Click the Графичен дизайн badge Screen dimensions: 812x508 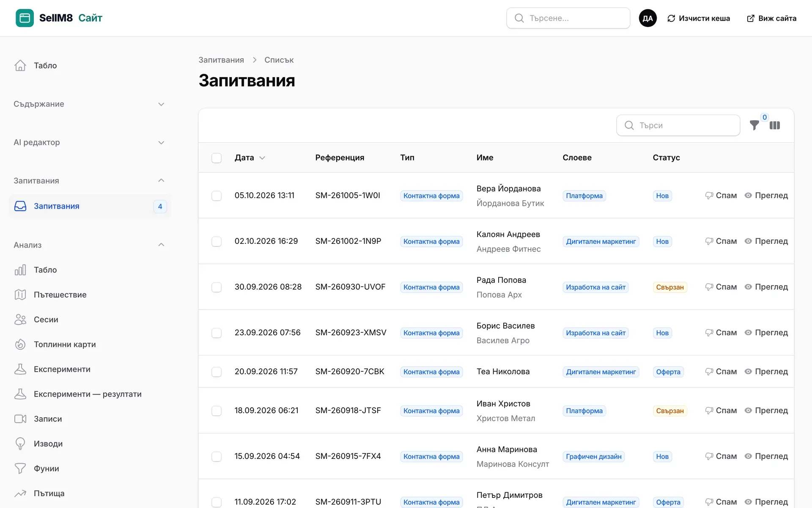[594, 456]
